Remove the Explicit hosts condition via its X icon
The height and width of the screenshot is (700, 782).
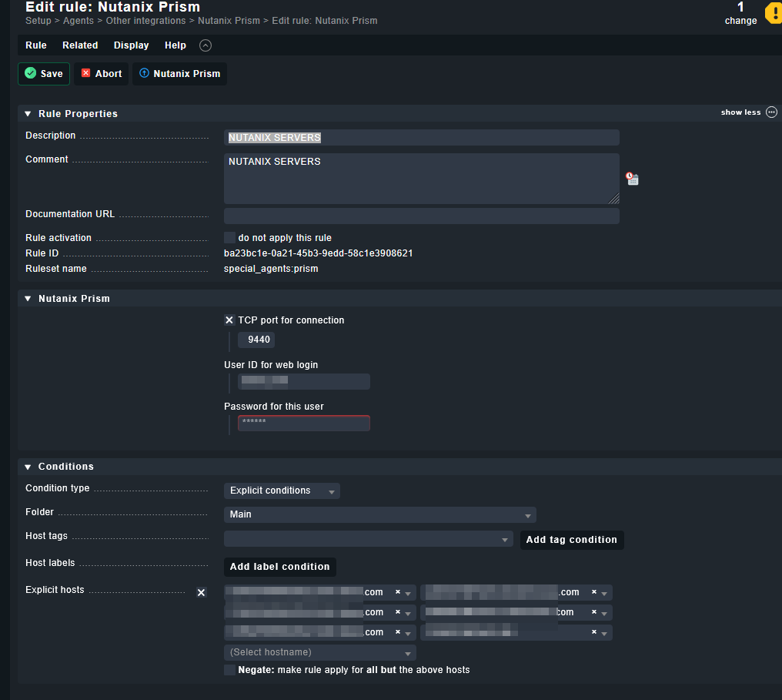click(201, 592)
